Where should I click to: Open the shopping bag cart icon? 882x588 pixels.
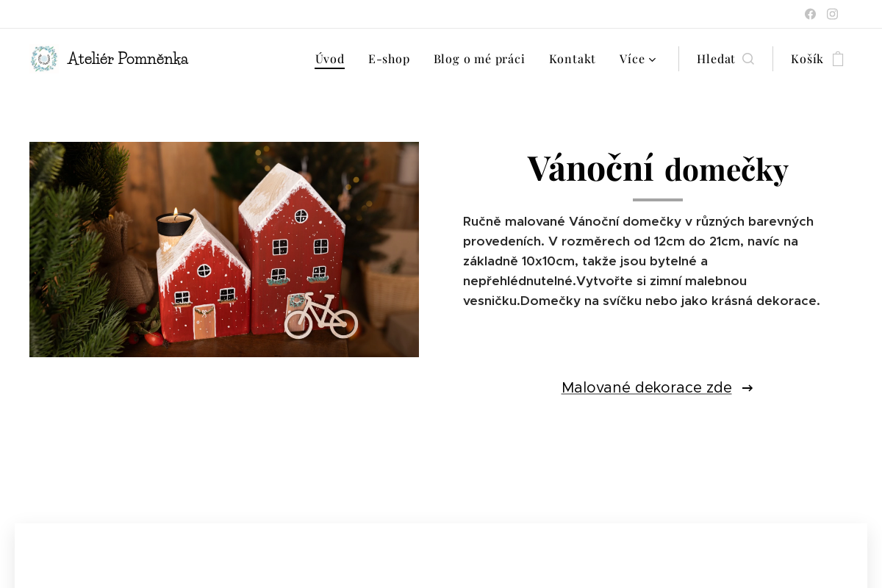pos(838,59)
